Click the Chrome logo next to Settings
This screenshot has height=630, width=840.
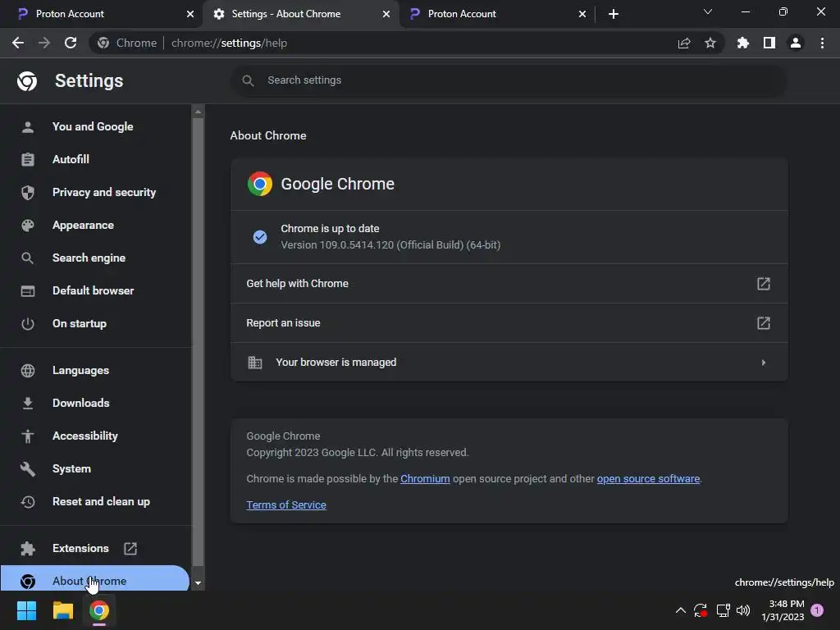[27, 81]
